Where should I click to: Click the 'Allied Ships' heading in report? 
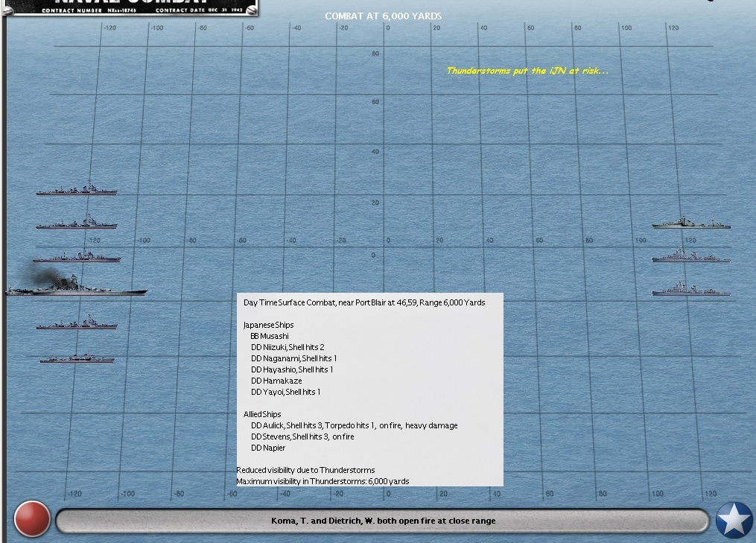pyautogui.click(x=261, y=414)
